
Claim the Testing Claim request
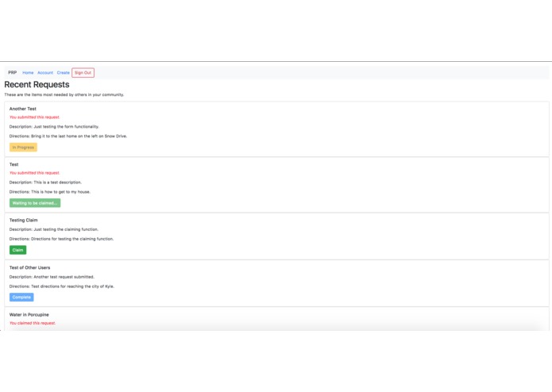pyautogui.click(x=18, y=250)
